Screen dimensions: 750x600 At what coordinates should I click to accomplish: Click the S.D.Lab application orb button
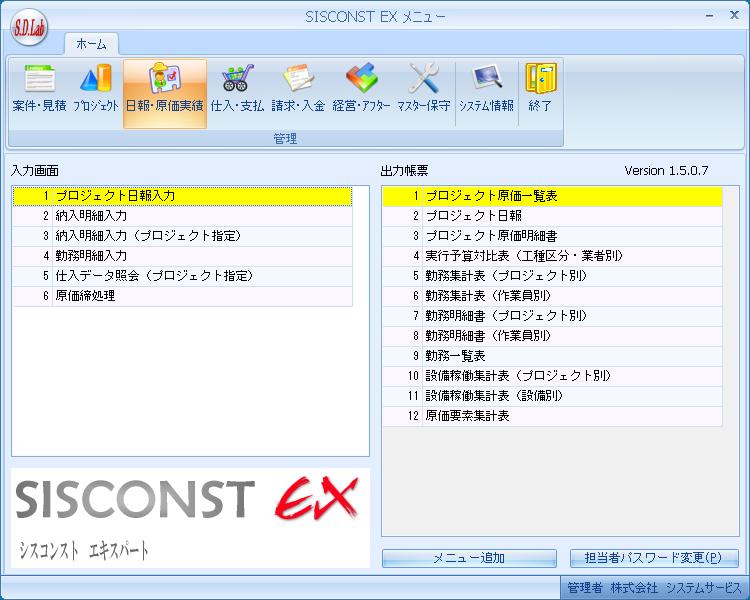click(29, 28)
